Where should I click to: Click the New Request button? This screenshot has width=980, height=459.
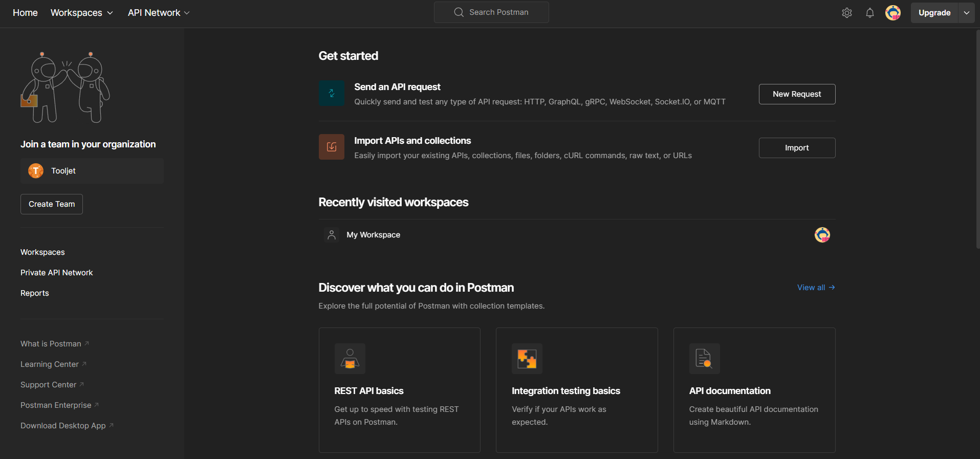tap(796, 94)
